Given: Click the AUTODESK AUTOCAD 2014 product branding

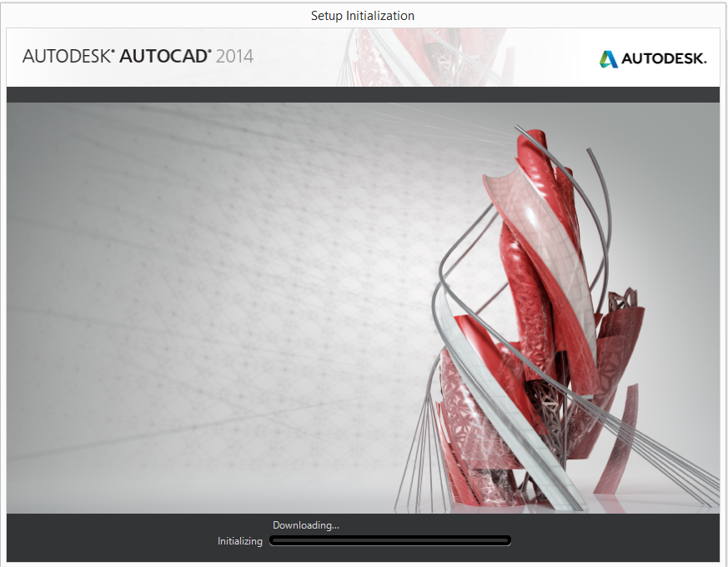Looking at the screenshot, I should coord(138,58).
